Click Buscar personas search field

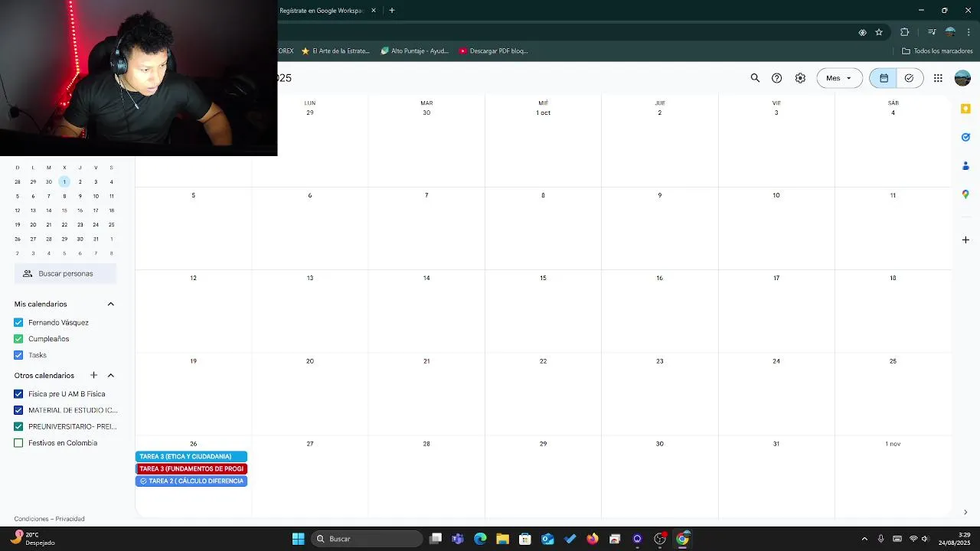[65, 273]
